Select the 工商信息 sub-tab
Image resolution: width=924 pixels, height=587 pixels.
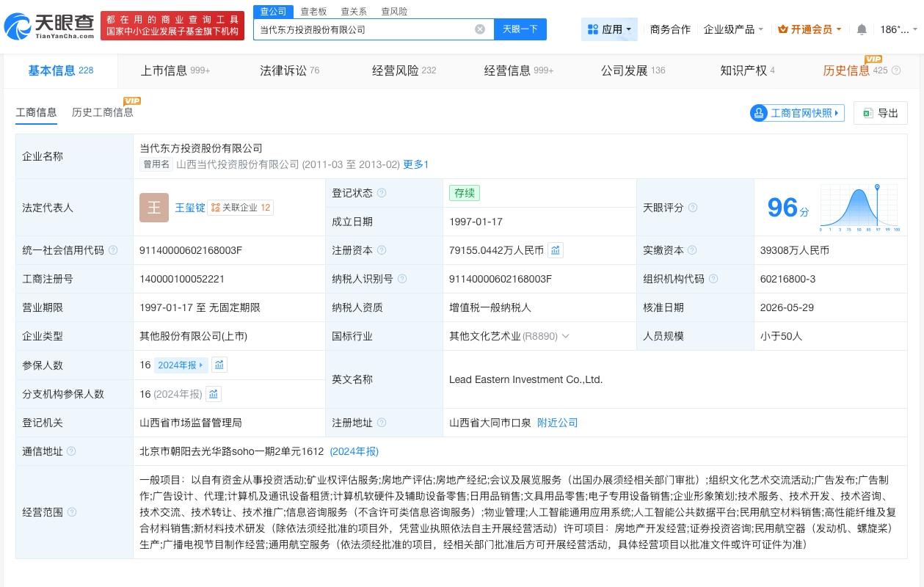click(x=36, y=112)
